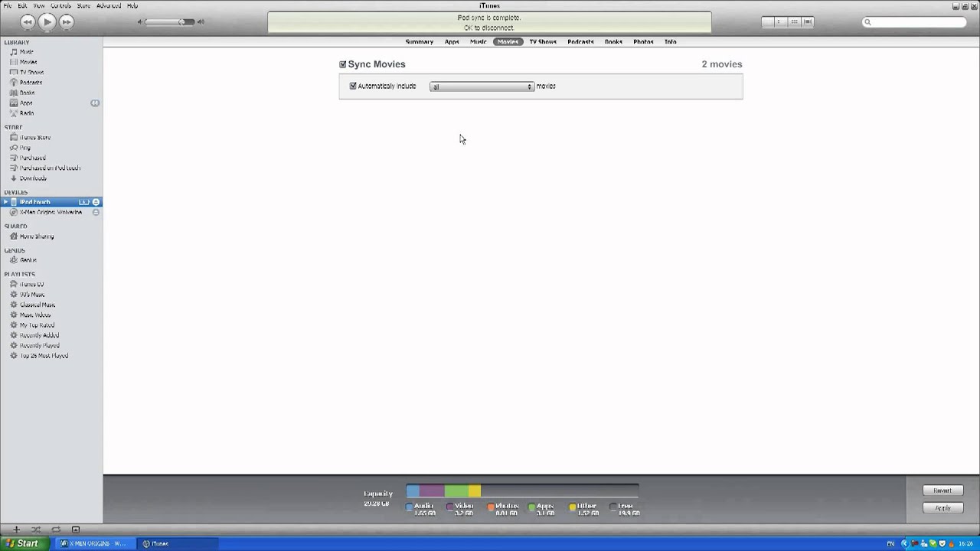
Task: Open the View menu
Action: tap(38, 5)
